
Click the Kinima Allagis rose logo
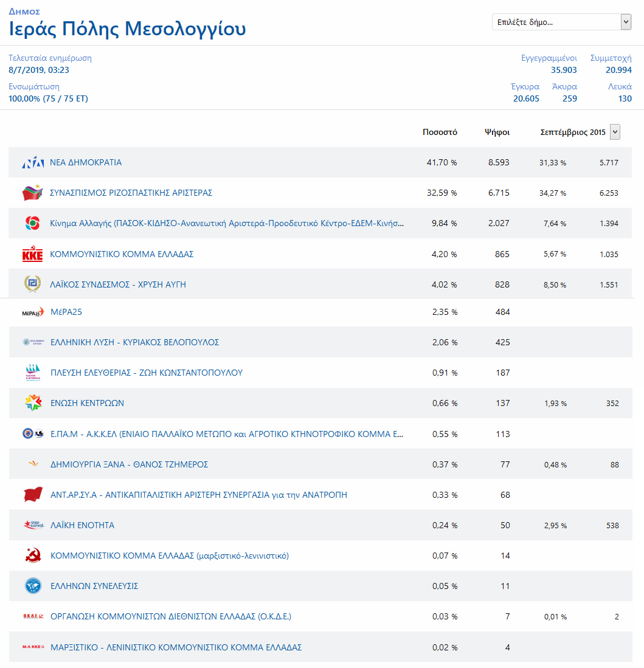pos(33,223)
